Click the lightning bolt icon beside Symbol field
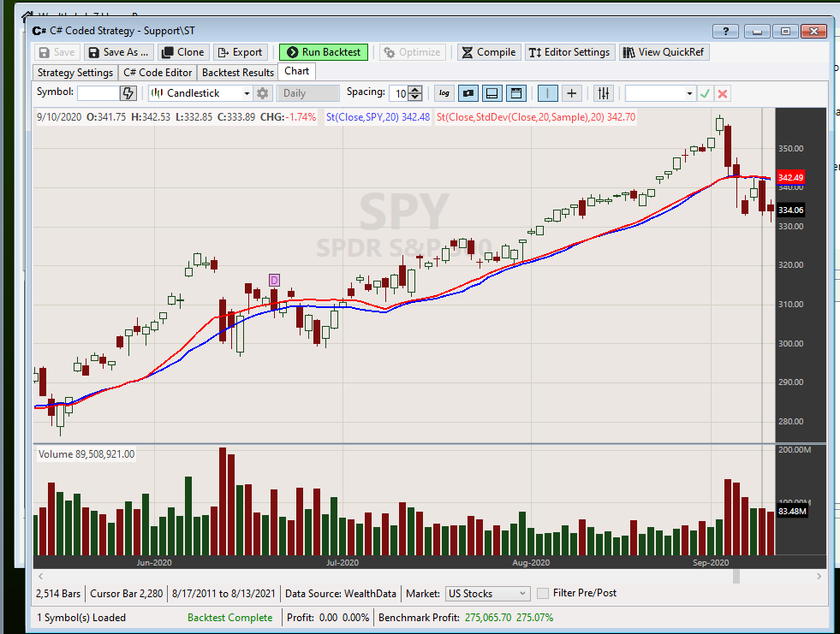840x634 pixels. pos(128,93)
